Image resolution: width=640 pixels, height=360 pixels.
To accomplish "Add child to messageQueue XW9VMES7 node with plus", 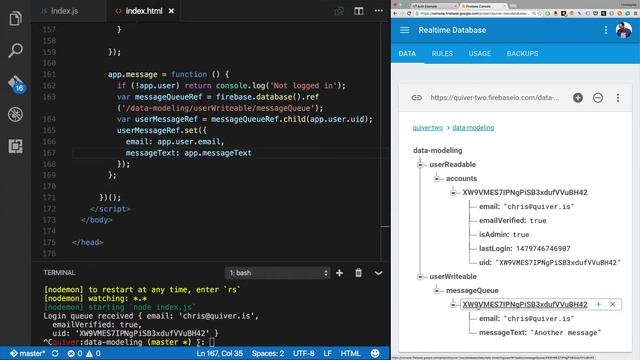I will point(598,304).
